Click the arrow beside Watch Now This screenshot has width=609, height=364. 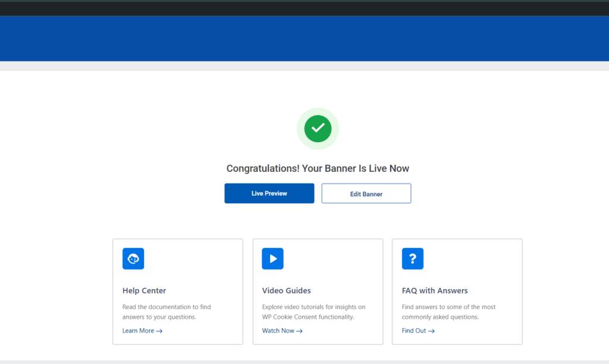click(299, 331)
